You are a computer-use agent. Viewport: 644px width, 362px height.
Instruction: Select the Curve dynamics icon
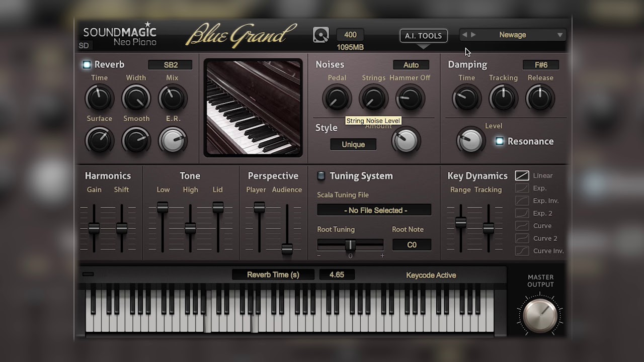coord(522,226)
